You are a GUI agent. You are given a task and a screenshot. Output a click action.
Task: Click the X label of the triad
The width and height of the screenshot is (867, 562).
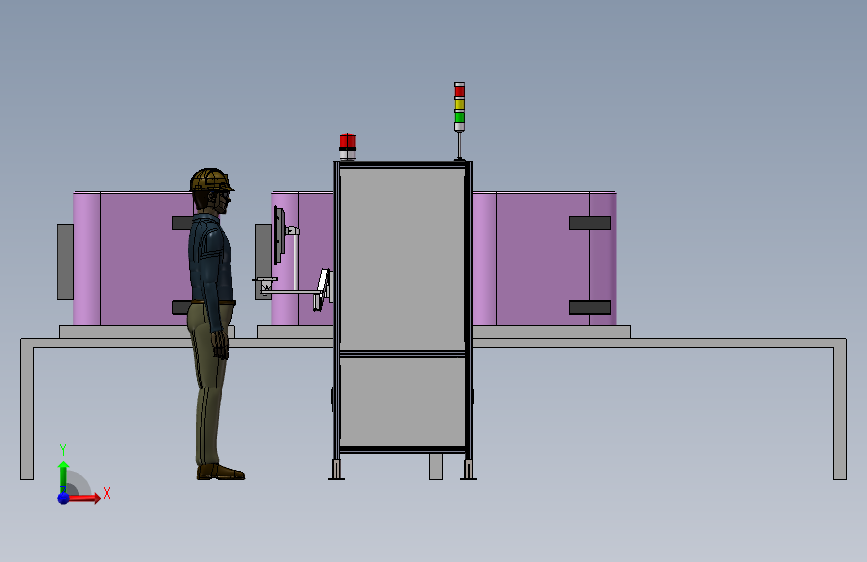(x=107, y=493)
